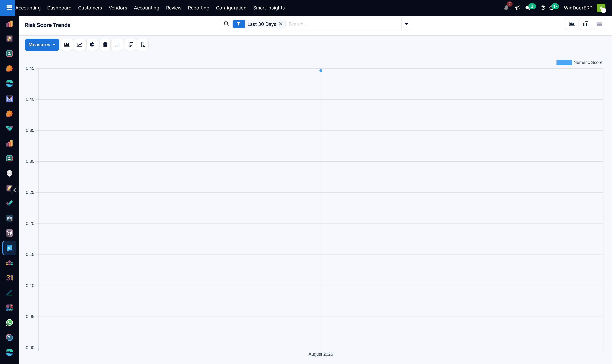Open the package box app in sidebar

coord(9,233)
